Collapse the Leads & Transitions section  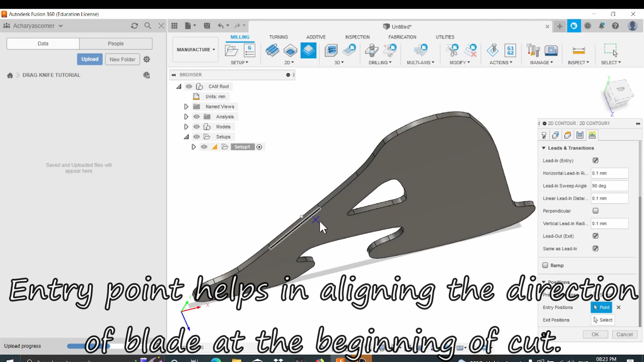(544, 147)
